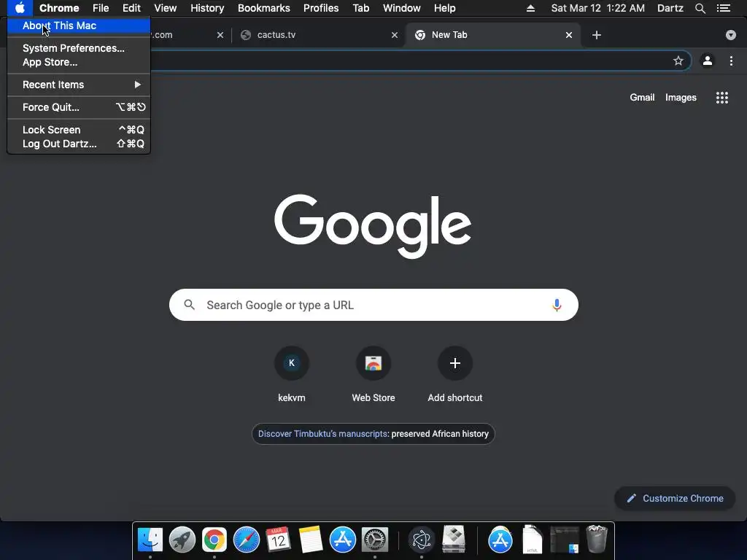This screenshot has height=560, width=747.
Task: Click the magnifier icon in search box
Action: (x=189, y=305)
